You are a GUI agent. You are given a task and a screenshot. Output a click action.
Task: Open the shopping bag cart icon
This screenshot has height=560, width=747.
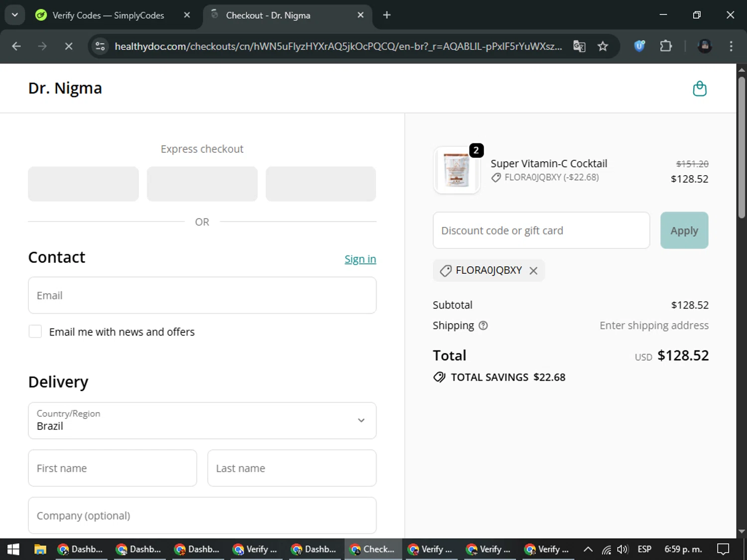tap(700, 89)
